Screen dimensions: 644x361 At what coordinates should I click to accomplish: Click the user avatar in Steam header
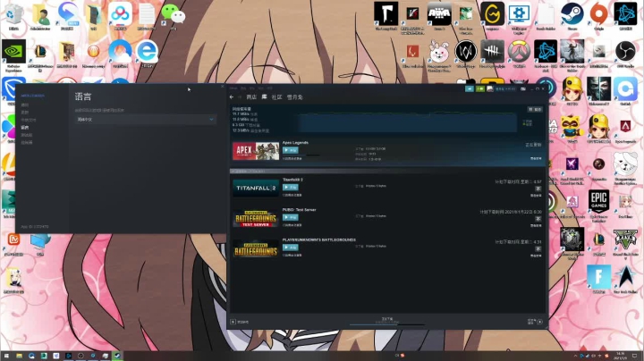pyautogui.click(x=489, y=88)
